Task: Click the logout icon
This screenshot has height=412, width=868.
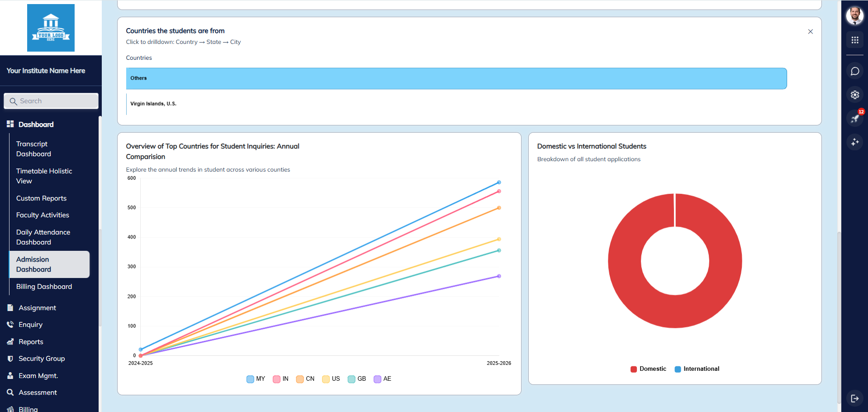Action: [x=854, y=398]
